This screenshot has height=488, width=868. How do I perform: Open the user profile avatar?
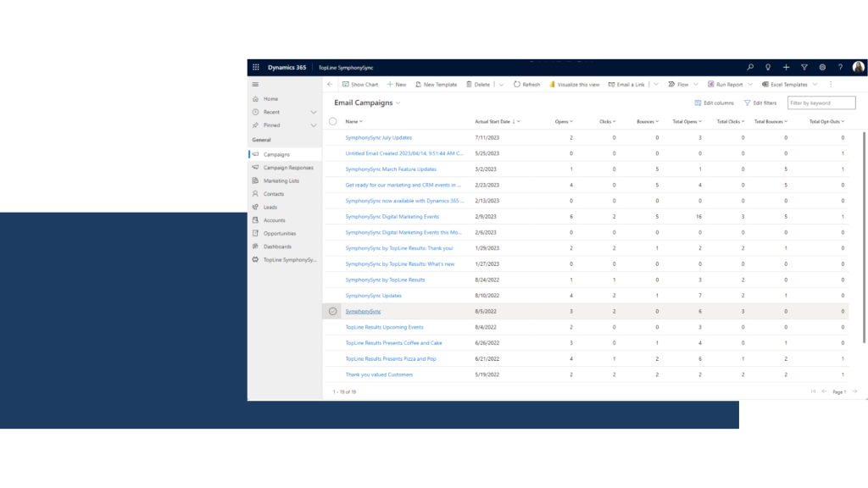coord(859,68)
